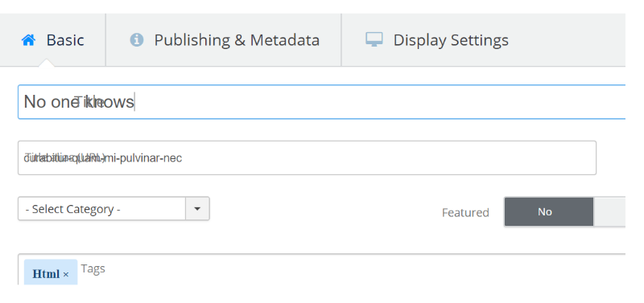Screen dimensions: 644x303
Task: Switch to the Basic tab
Action: (53, 39)
